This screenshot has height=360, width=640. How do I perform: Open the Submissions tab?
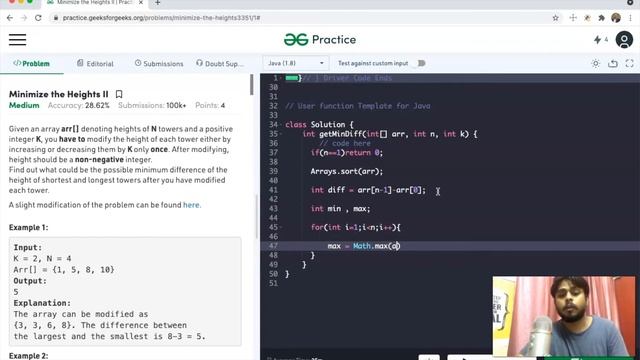(x=159, y=64)
